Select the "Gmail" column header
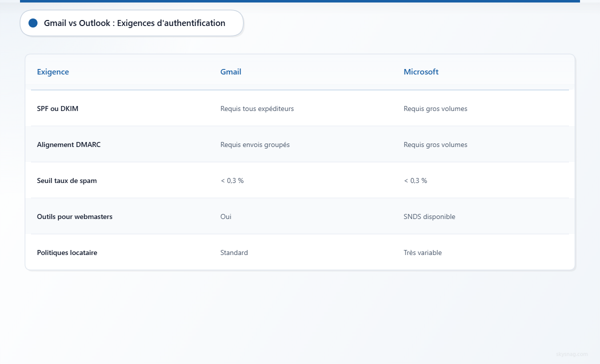The height and width of the screenshot is (364, 600). click(x=231, y=72)
